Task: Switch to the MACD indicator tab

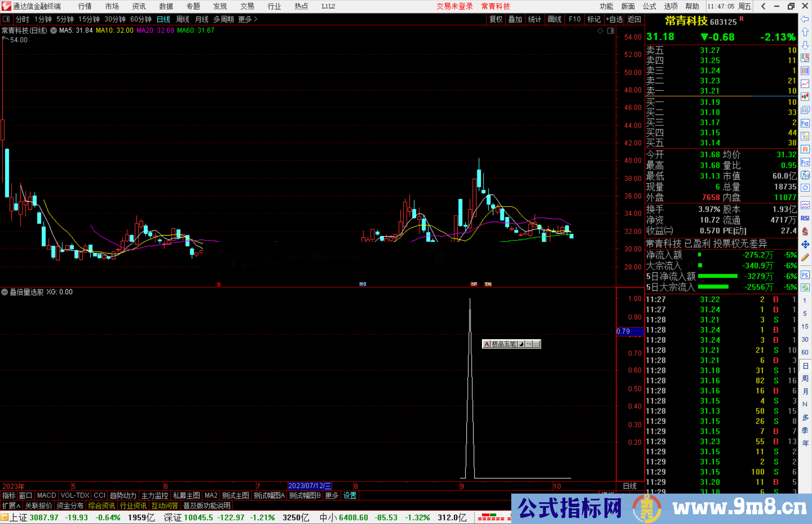Action: click(x=46, y=495)
